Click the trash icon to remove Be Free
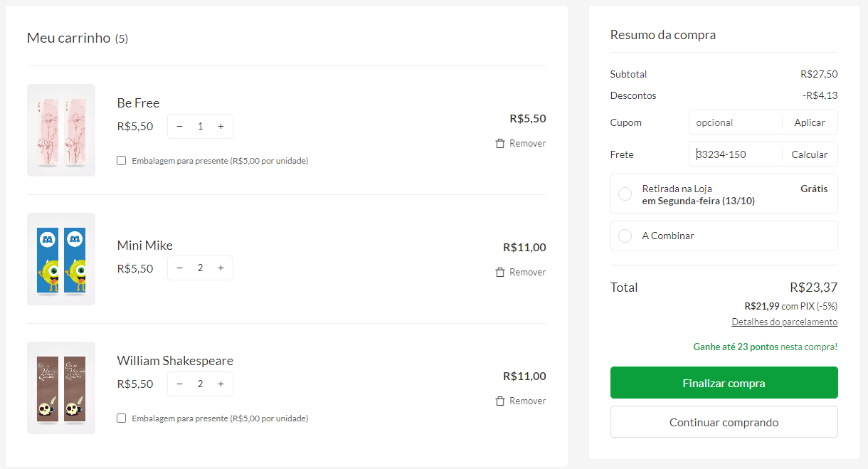 [500, 143]
